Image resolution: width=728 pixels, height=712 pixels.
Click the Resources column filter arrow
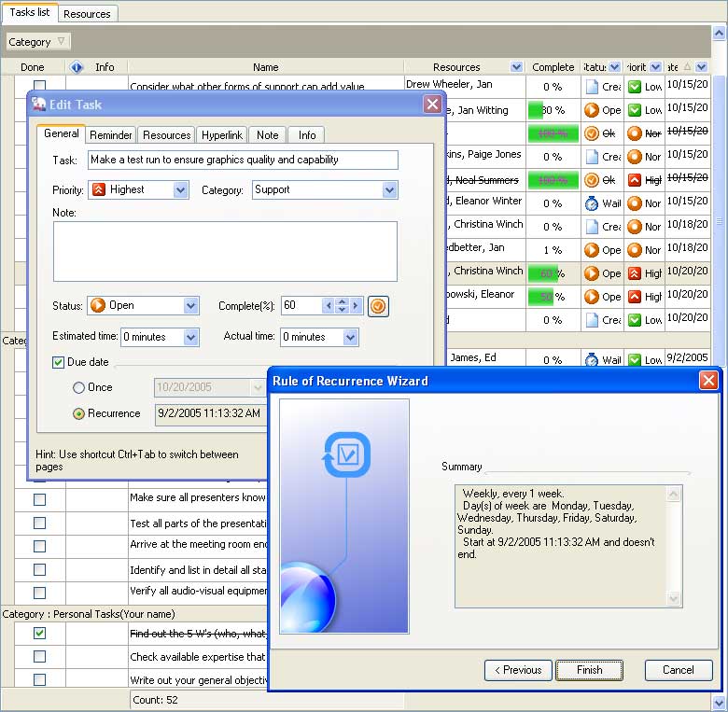(x=516, y=67)
